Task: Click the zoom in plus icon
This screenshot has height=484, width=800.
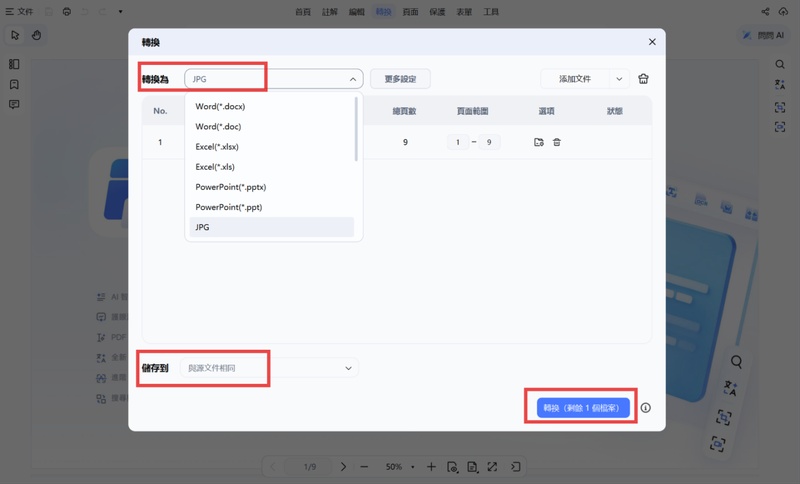Action: click(431, 467)
